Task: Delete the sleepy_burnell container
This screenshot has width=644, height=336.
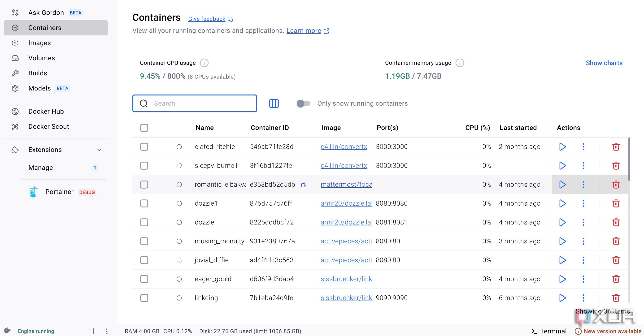Action: (616, 166)
